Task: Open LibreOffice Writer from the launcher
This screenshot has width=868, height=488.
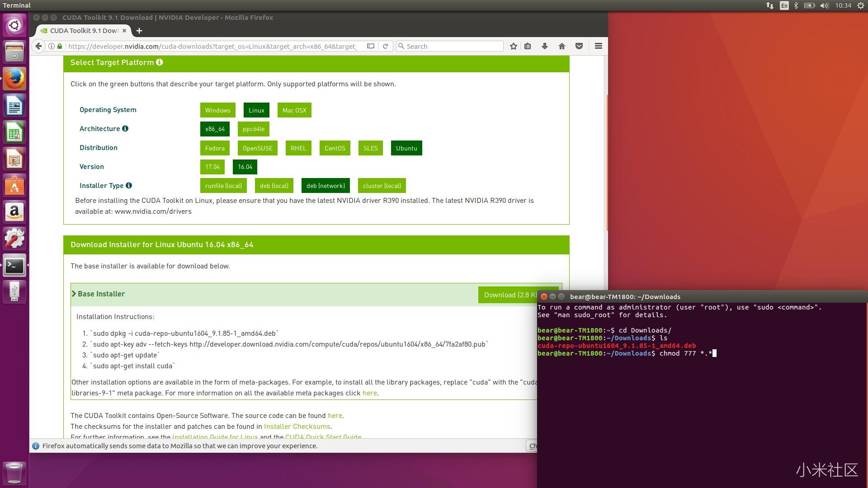Action: click(x=14, y=105)
